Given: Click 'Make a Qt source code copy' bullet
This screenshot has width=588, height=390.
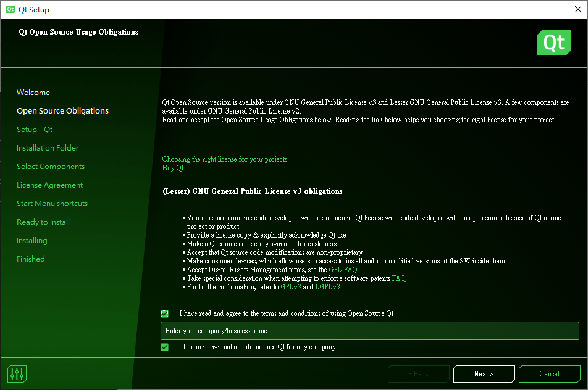Looking at the screenshot, I should coord(262,244).
